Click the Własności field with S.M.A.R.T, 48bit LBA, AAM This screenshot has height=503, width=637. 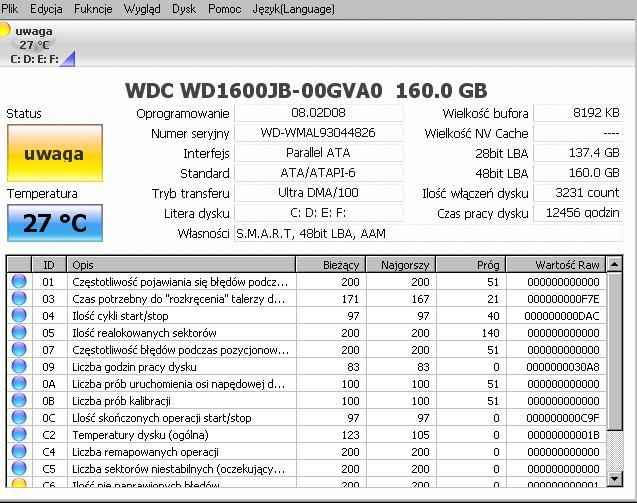pyautogui.click(x=428, y=234)
